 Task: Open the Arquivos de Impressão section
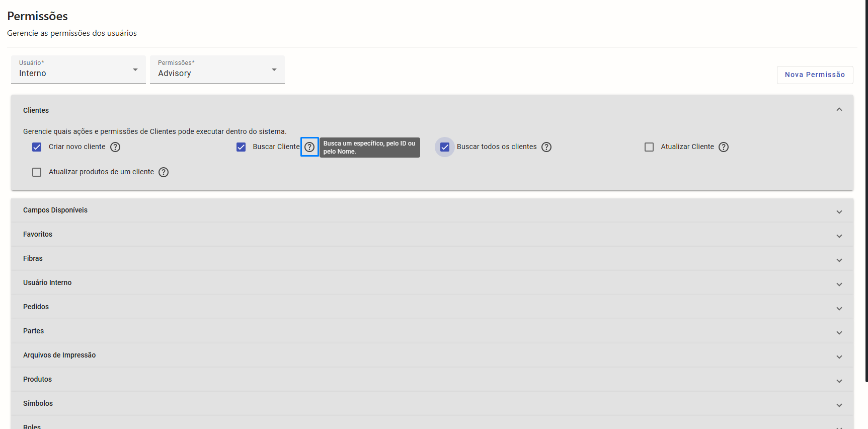(x=839, y=356)
